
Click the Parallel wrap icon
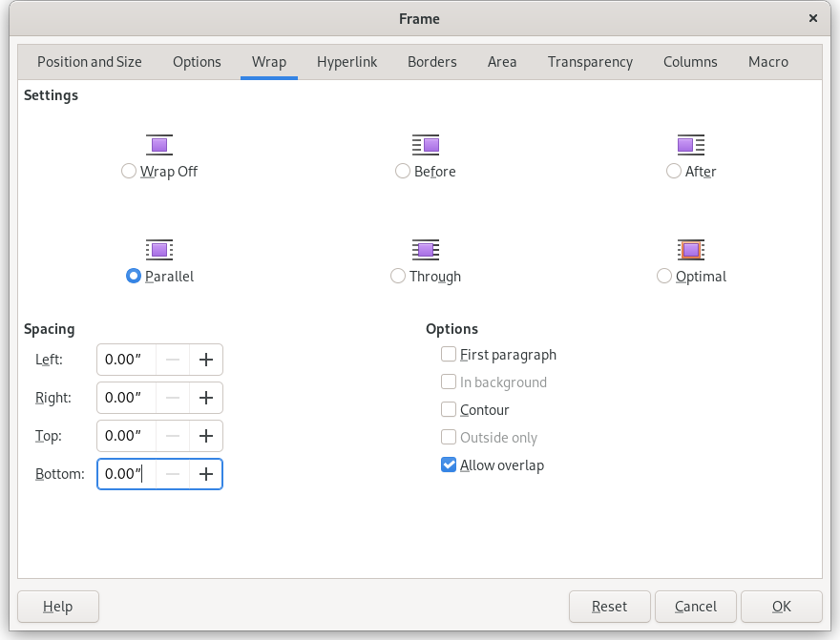coord(159,250)
